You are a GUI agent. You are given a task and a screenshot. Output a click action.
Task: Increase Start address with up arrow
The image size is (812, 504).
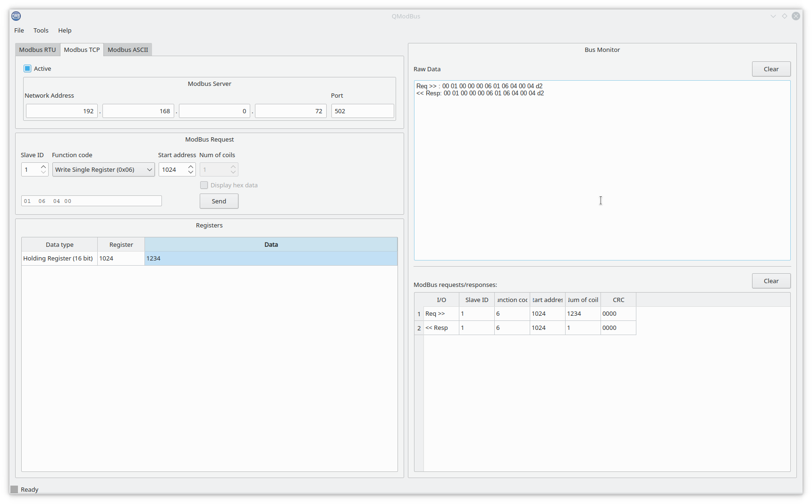click(191, 167)
